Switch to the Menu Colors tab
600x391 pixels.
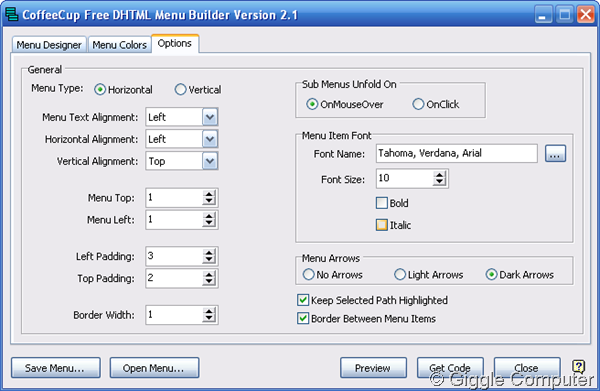119,45
